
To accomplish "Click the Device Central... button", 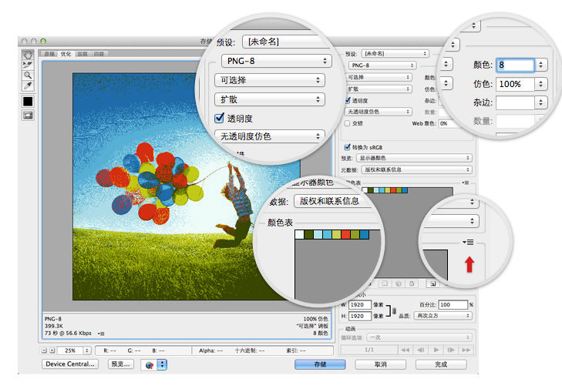I will click(70, 364).
